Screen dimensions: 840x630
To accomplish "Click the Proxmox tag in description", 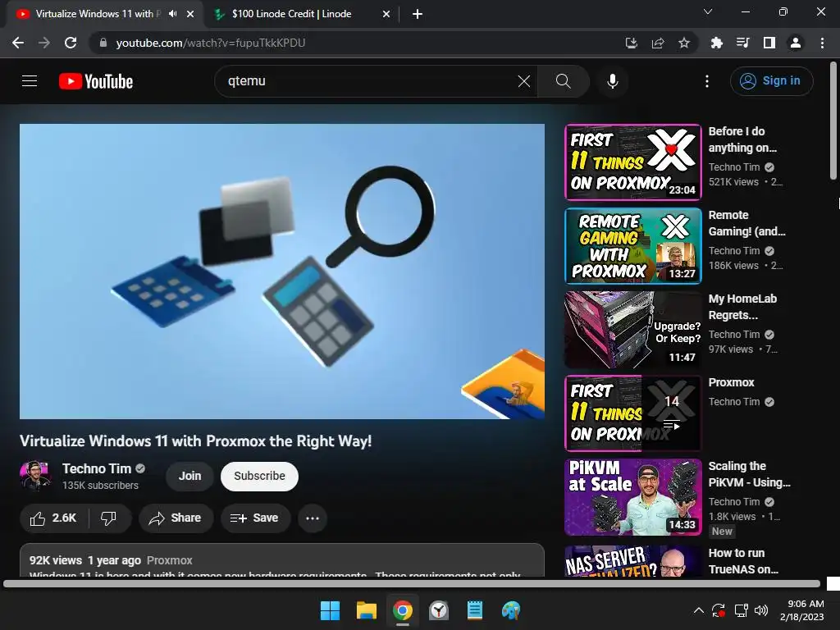I will 169,560.
